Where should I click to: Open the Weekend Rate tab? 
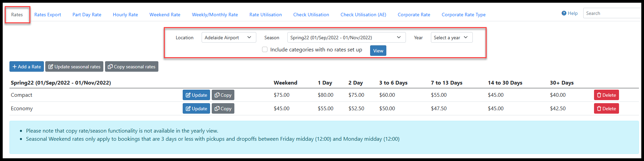point(165,15)
